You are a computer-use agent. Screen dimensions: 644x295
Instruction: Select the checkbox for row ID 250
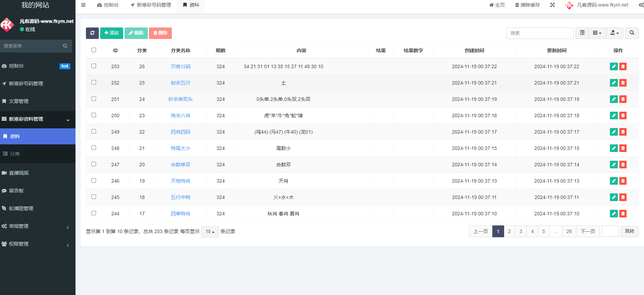pyautogui.click(x=94, y=115)
